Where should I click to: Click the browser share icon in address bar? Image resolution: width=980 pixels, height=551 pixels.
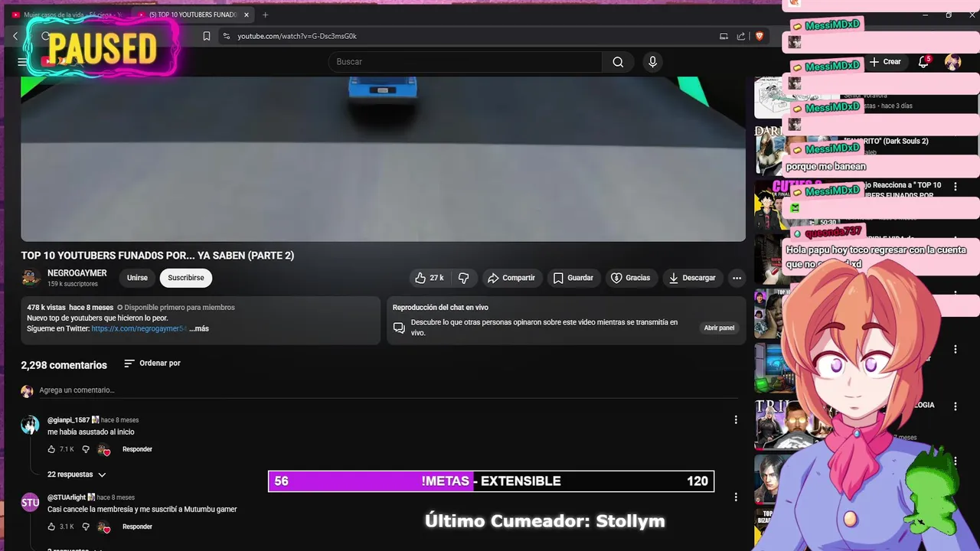tap(741, 36)
